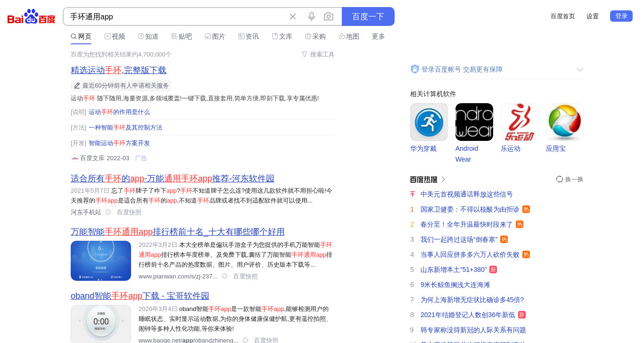Select the 网页 tab
This screenshot has width=644, height=343.
(81, 36)
